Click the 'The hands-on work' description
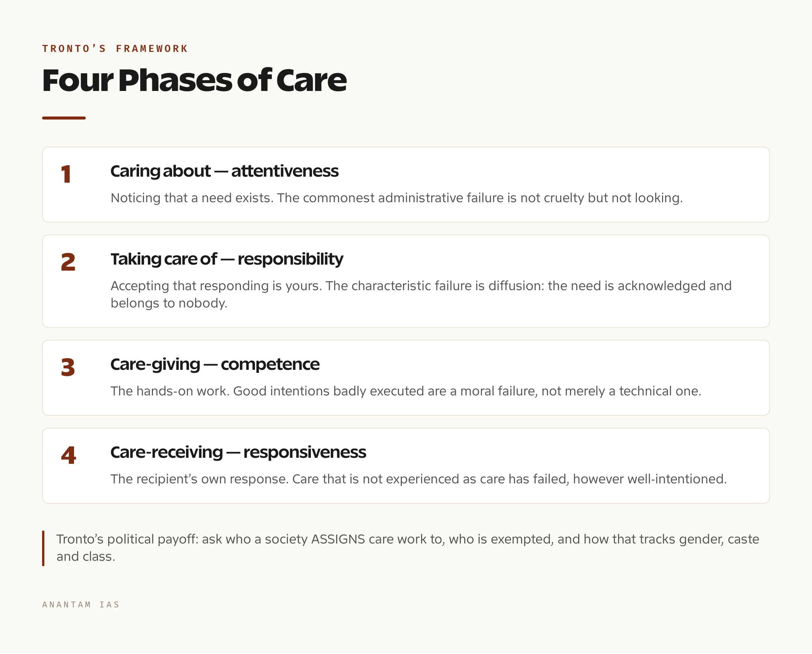Viewport: 812px width, 654px height. [405, 391]
